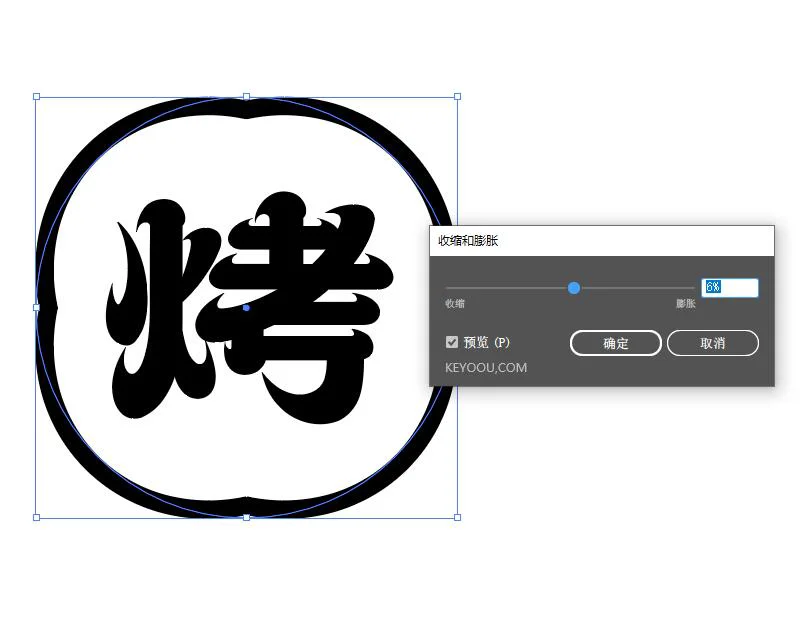Click the bottom-center bounding box handle
The height and width of the screenshot is (628, 800).
pyautogui.click(x=246, y=517)
